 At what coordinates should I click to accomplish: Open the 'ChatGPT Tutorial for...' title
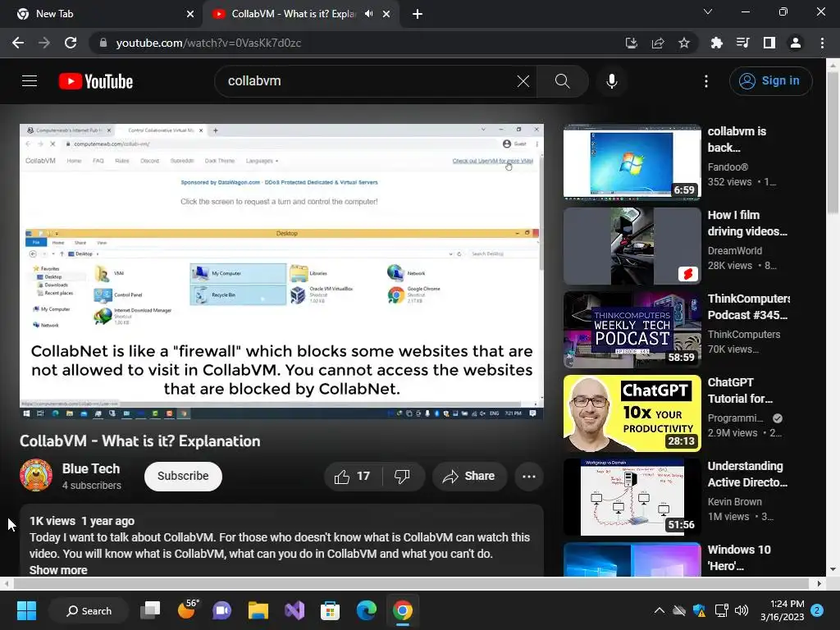click(x=741, y=390)
